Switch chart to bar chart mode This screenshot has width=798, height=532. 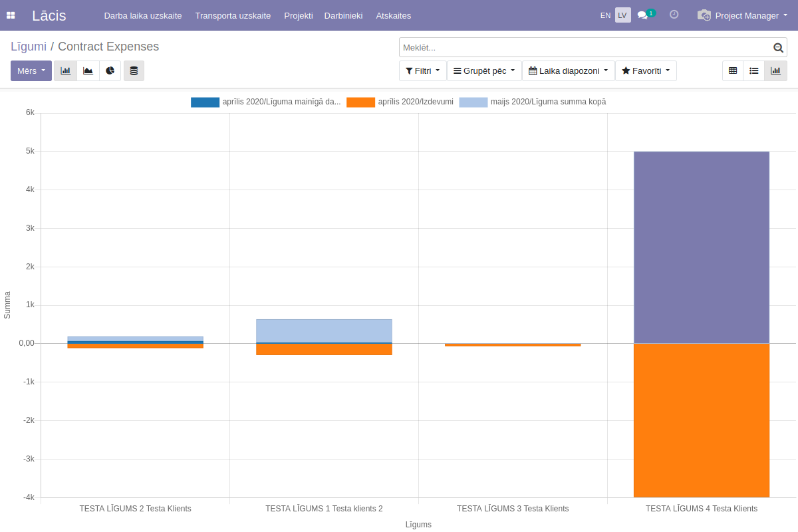click(65, 70)
